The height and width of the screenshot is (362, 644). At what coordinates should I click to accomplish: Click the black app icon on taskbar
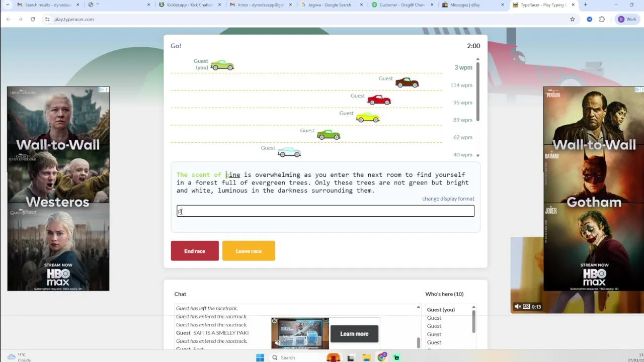[351, 357]
